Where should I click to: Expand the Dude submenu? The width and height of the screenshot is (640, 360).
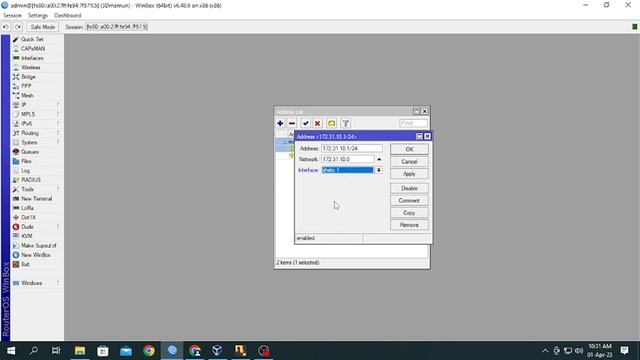coord(27,227)
